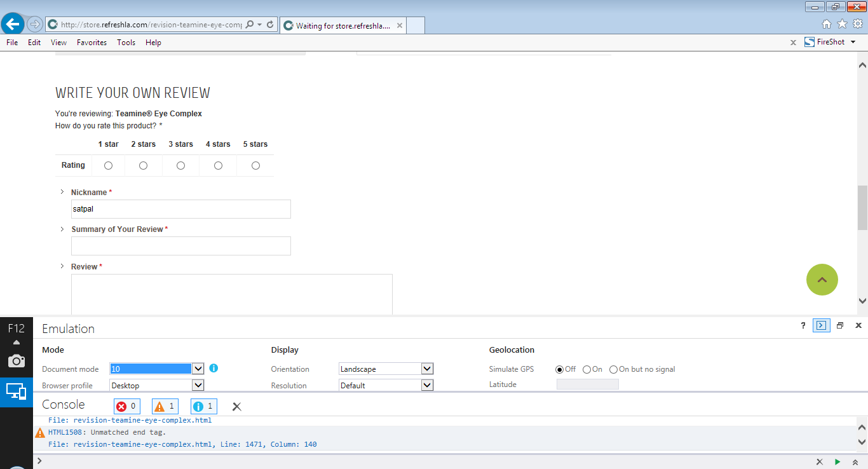Focus the Review text area
868x469 pixels.
click(232, 294)
